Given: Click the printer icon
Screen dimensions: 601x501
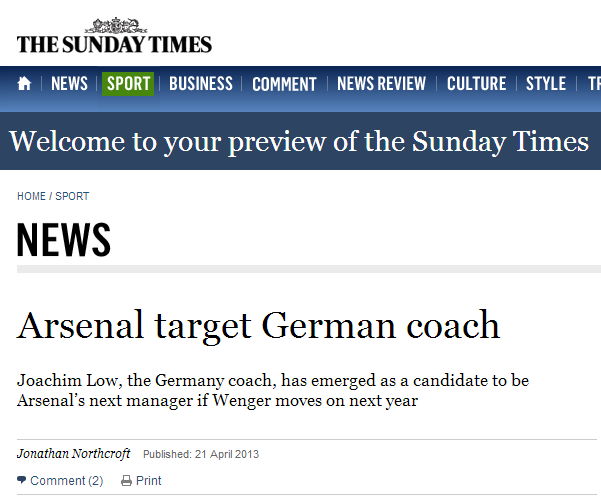Looking at the screenshot, I should point(126,481).
